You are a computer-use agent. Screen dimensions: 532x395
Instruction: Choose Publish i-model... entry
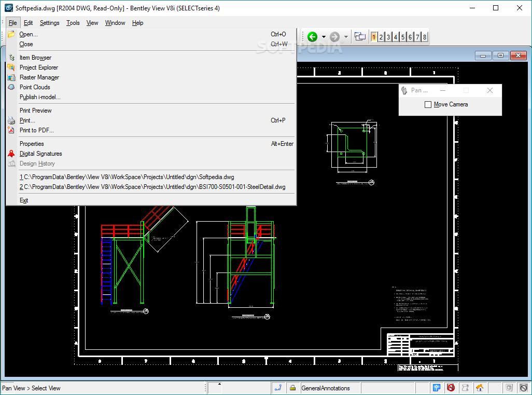pos(151,97)
